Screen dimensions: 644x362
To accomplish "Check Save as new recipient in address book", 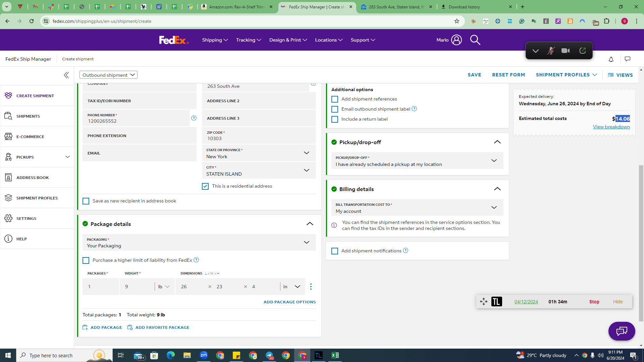I will click(86, 201).
